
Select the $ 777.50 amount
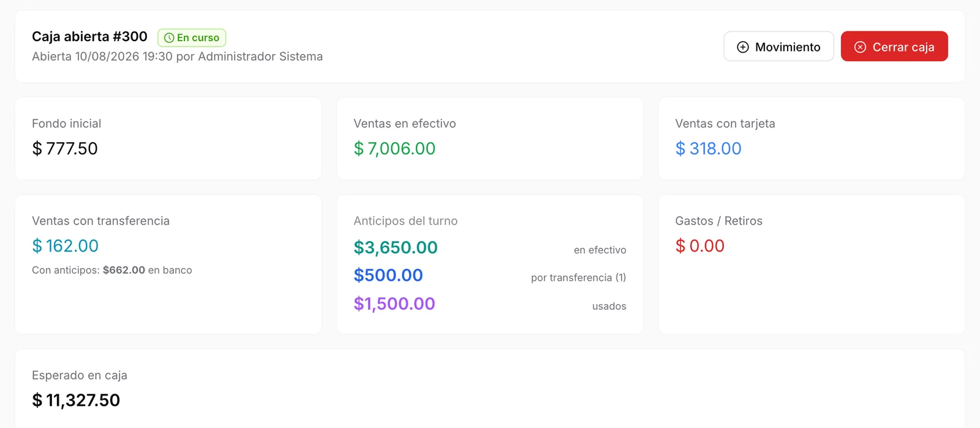pos(65,148)
